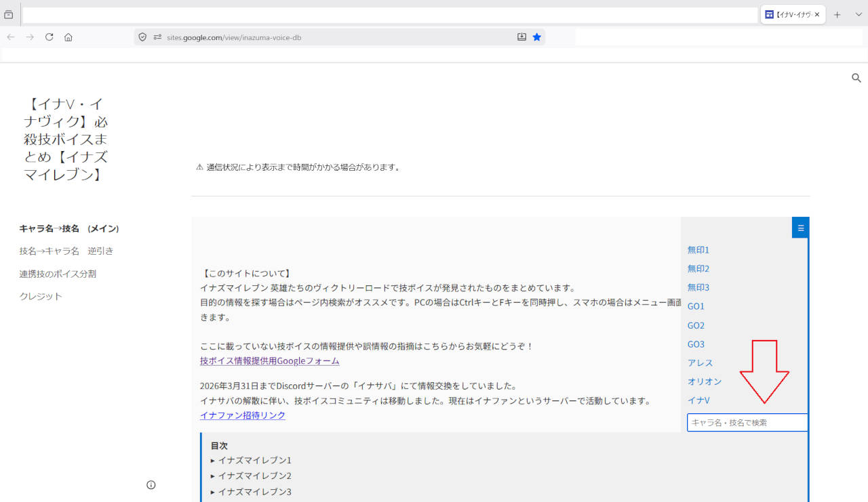Focus the キャラ名・技名で検索 search field
868x502 pixels.
[x=747, y=422]
